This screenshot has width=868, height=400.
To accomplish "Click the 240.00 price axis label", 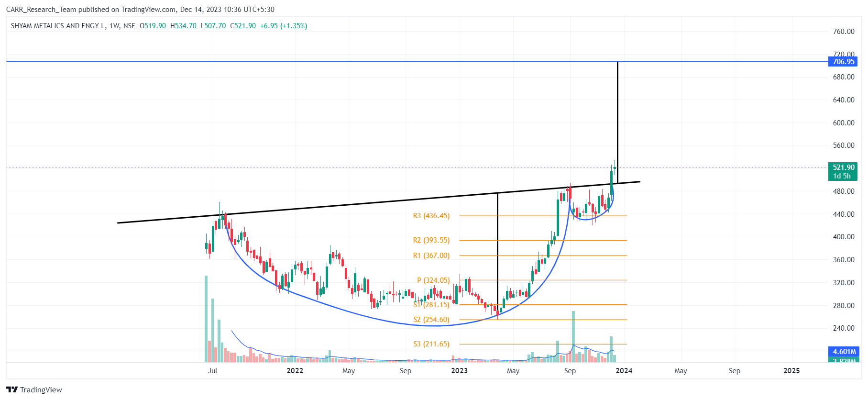I will pos(844,328).
